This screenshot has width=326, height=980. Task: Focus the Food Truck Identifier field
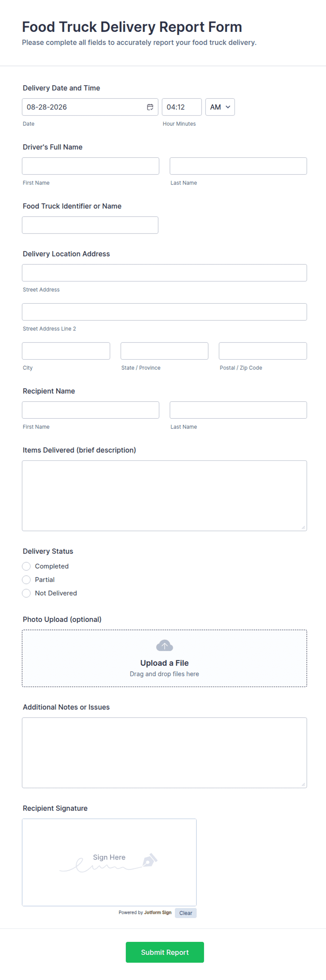[90, 225]
